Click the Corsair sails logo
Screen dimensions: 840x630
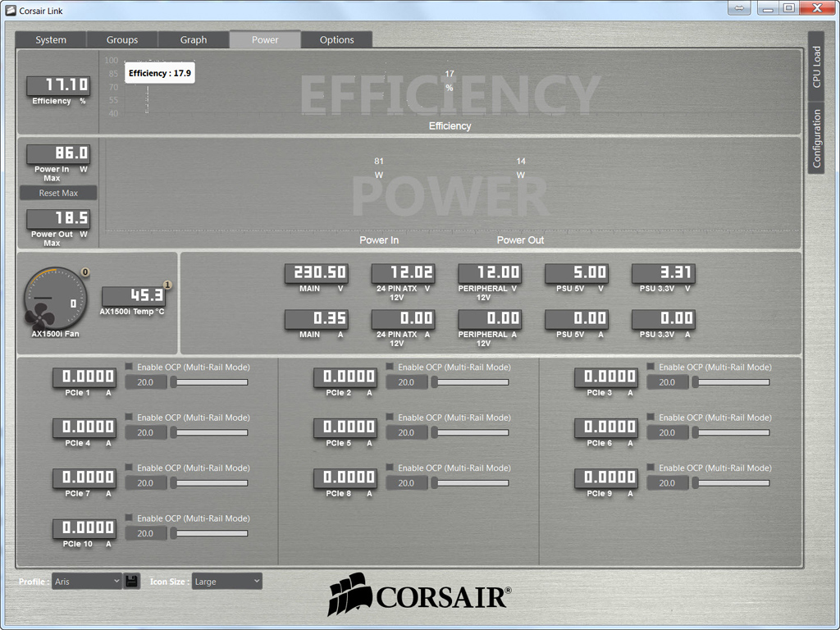[349, 594]
